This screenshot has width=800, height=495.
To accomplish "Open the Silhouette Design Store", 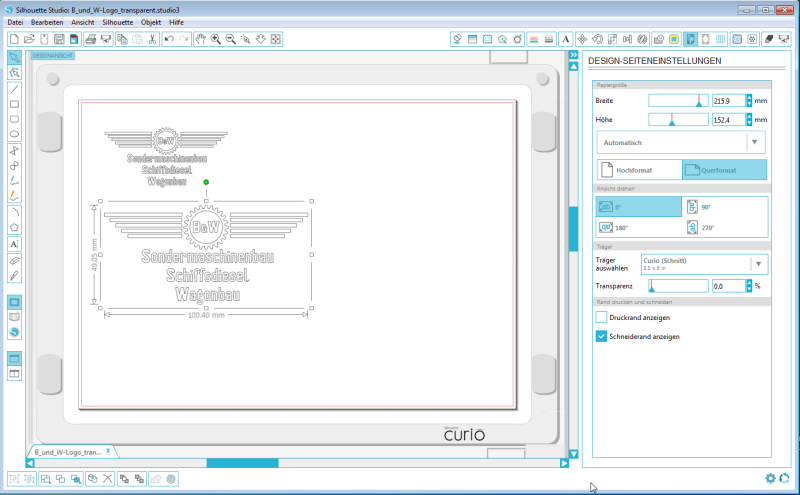I will pos(14,332).
